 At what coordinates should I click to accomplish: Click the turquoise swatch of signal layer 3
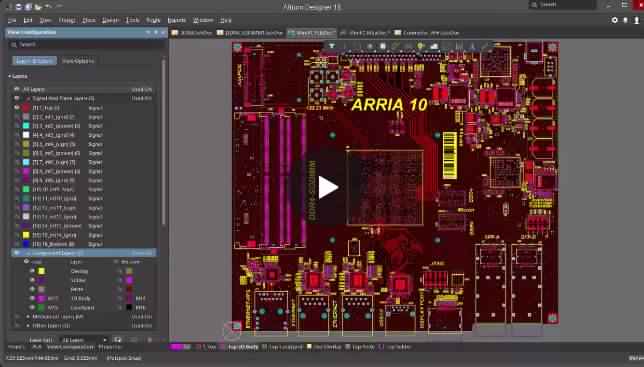[26, 126]
